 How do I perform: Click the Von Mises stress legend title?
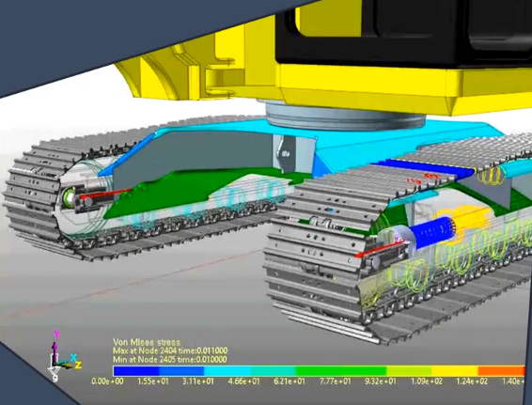[x=147, y=342]
